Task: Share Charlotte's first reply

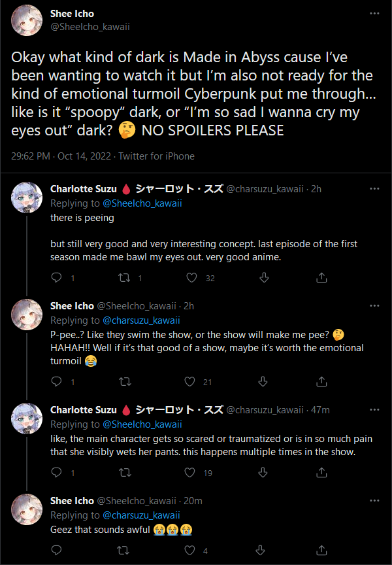Action: coord(321,278)
